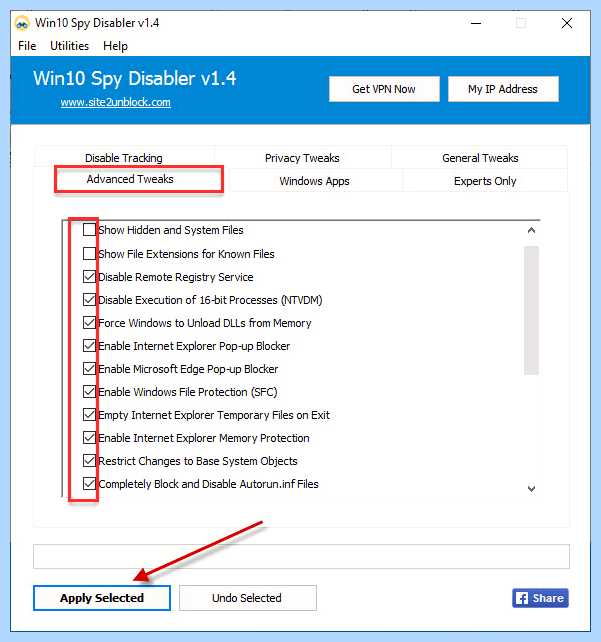Screen dimensions: 601x642
Task: Uncheck Completely Block and Disable Autorun.inf Files
Action: [89, 484]
